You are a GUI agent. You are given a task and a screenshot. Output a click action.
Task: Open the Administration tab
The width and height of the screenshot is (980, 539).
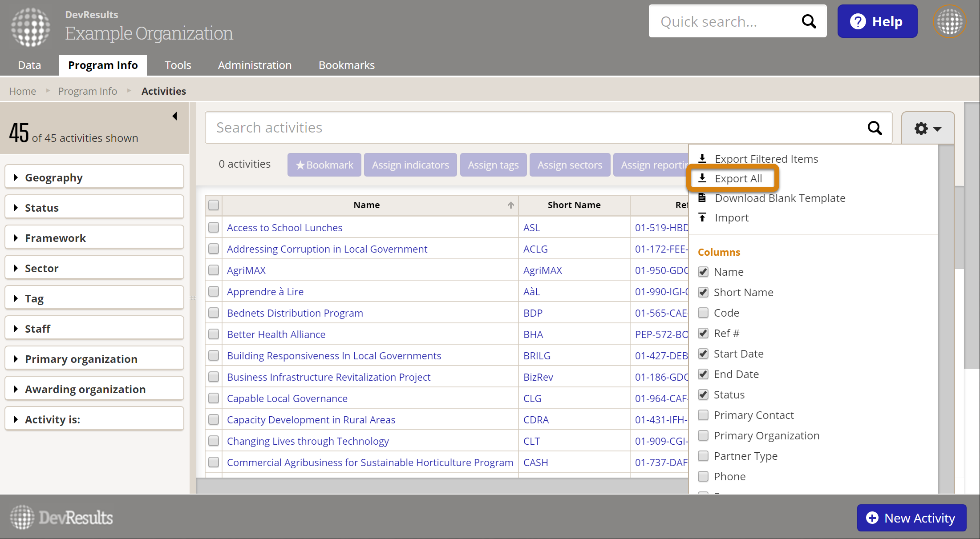(x=255, y=65)
